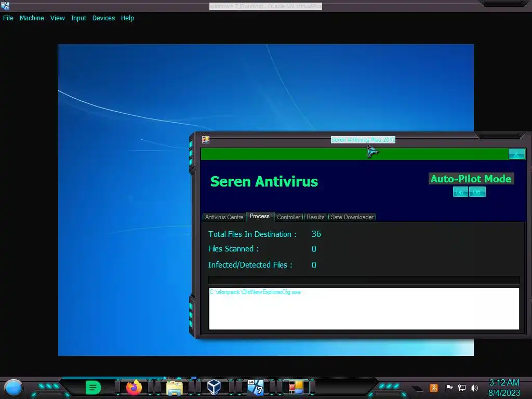The image size is (532, 399).
Task: Open the green chat app in taskbar
Action: (93, 388)
